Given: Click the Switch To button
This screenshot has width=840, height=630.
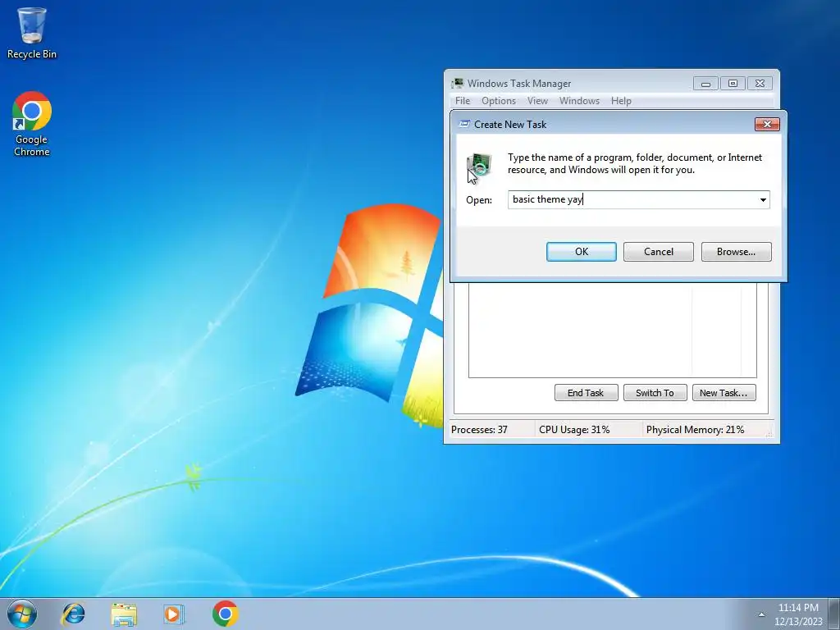Looking at the screenshot, I should (x=655, y=393).
